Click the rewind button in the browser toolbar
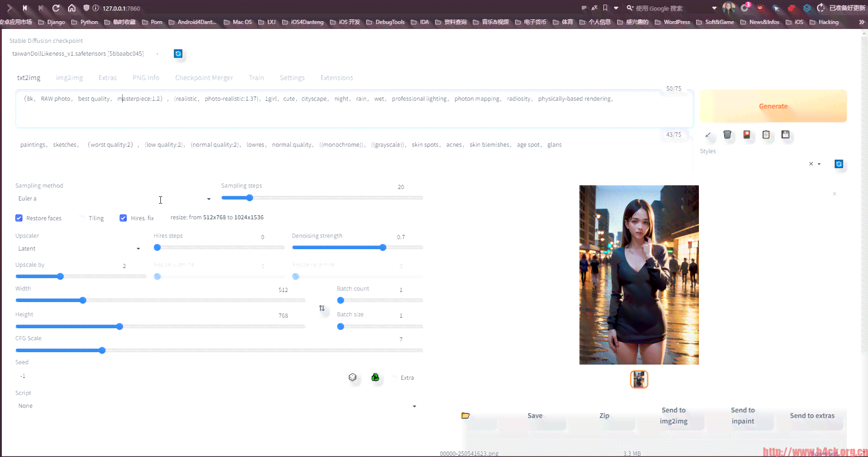Image resolution: width=868 pixels, height=457 pixels. (x=25, y=8)
